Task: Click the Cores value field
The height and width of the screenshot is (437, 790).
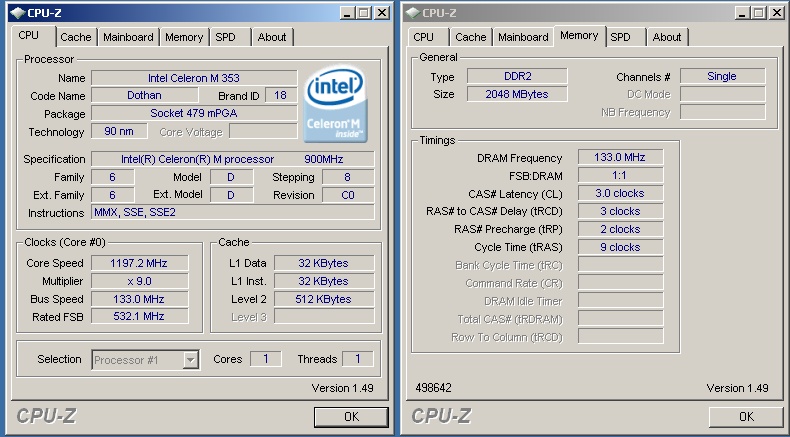Action: 266,359
